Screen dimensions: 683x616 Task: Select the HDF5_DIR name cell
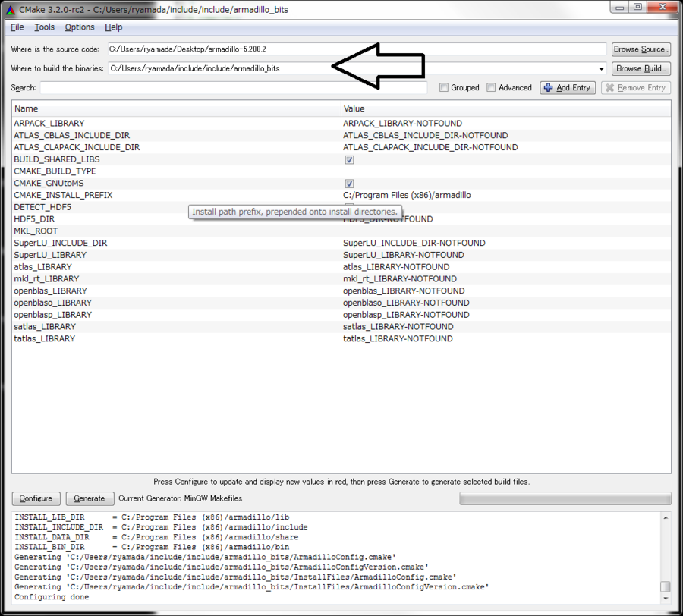tap(34, 219)
